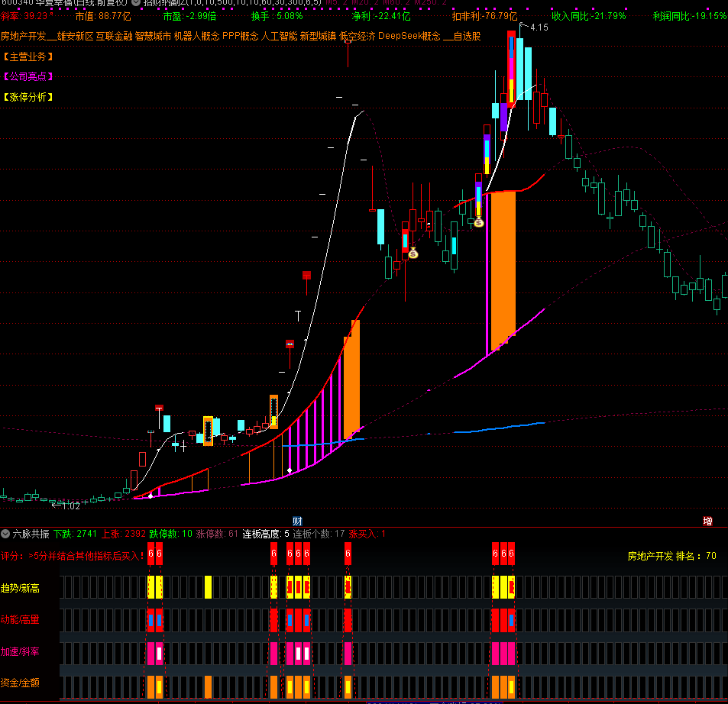
Task: Click the white diamond marker near 1.02 low
Action: (150, 496)
